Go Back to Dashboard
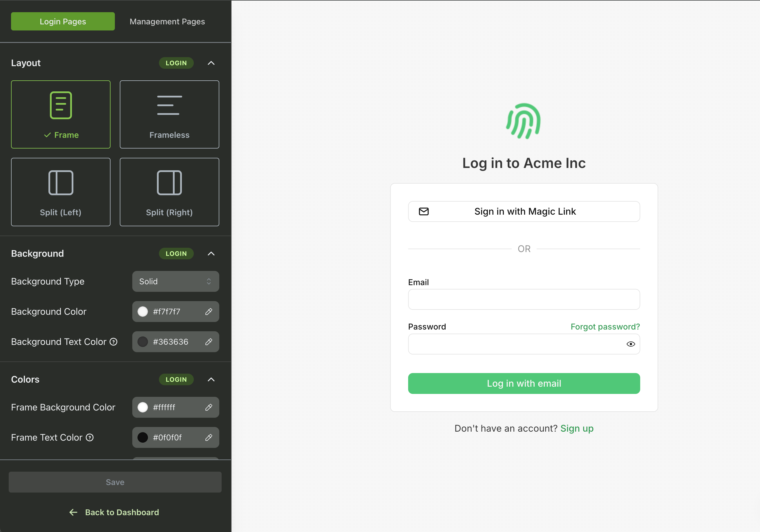 tap(114, 512)
